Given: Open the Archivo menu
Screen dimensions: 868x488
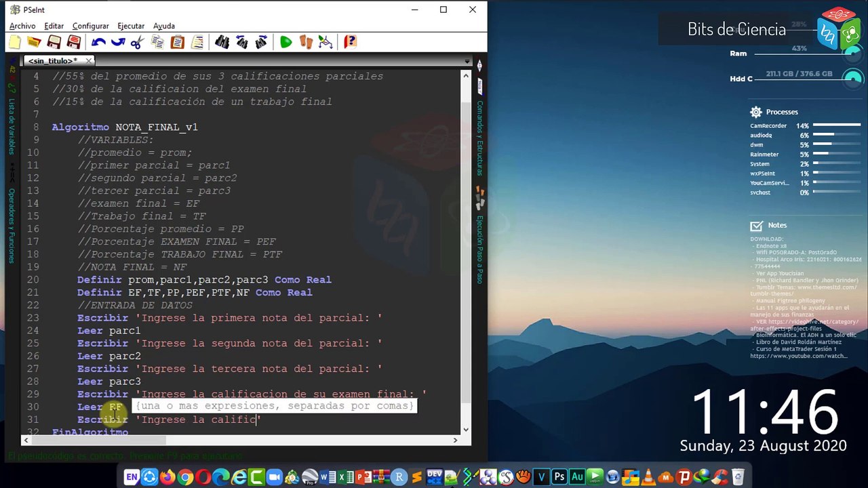Looking at the screenshot, I should point(22,26).
